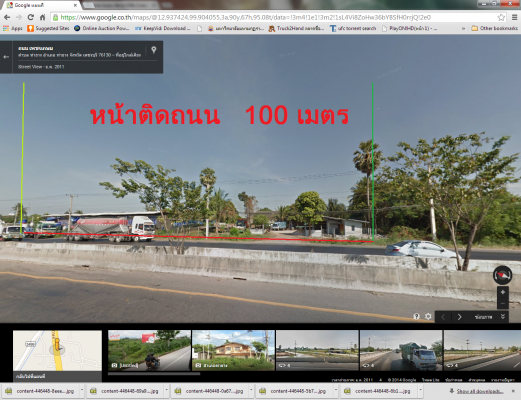This screenshot has height=400, width=521.
Task: Open the empty road panorama thumbnail
Action: [317, 350]
